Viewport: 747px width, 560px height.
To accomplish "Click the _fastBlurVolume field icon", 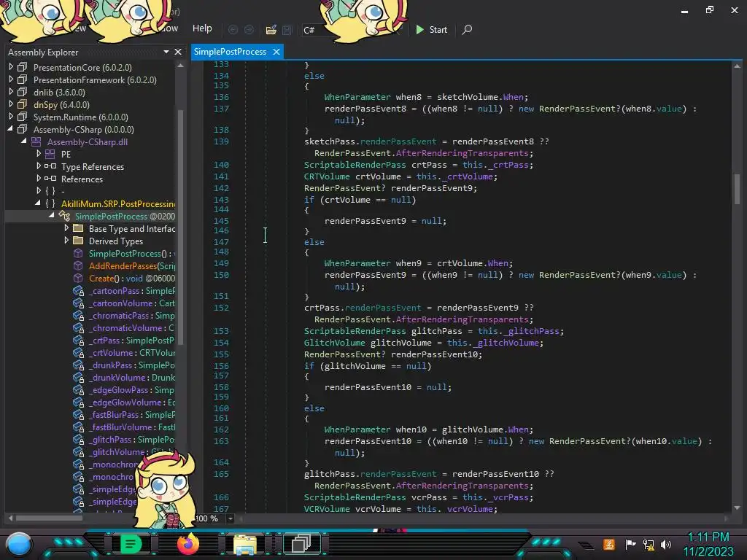I will 78,427.
